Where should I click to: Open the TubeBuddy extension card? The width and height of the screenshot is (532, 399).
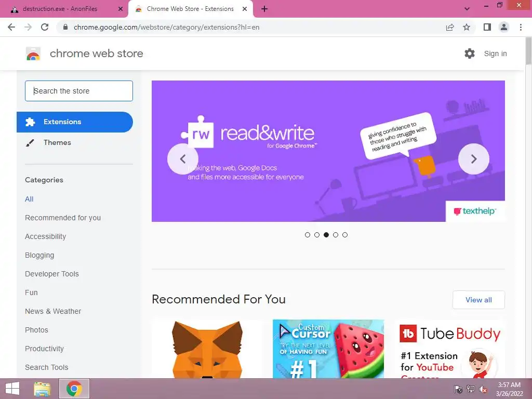449,349
